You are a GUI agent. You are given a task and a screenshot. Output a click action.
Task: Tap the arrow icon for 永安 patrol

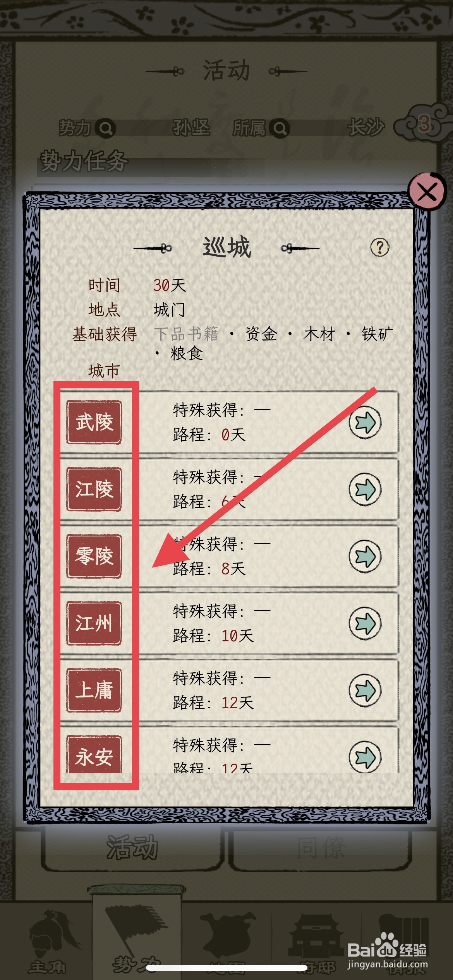(x=365, y=757)
